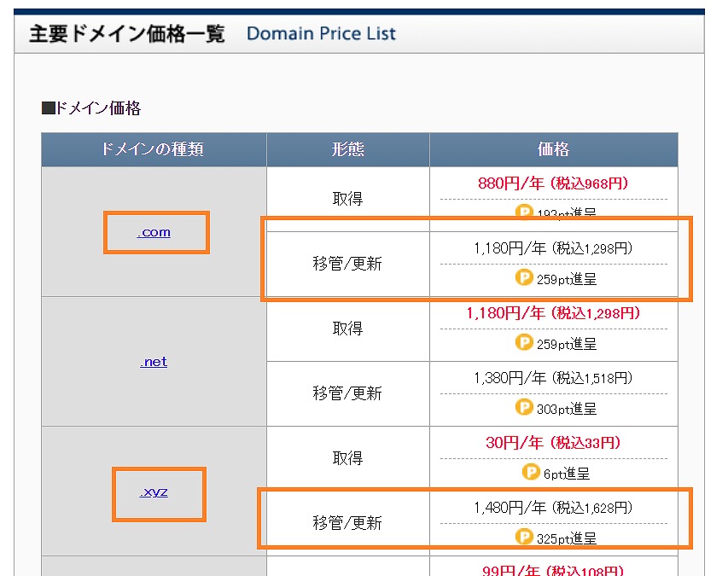Click the P point icon beside 259pt in .net acquisition row
728x576 pixels.
(x=524, y=343)
